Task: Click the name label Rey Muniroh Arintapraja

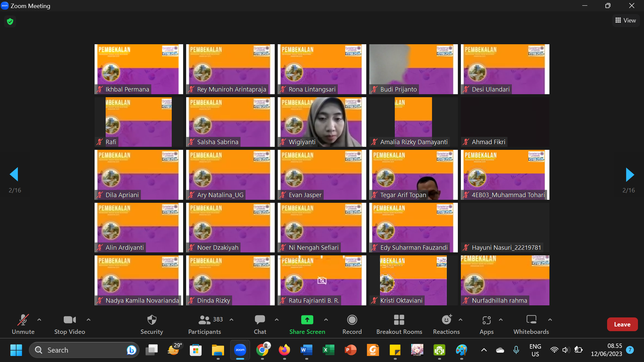Action: (231, 89)
